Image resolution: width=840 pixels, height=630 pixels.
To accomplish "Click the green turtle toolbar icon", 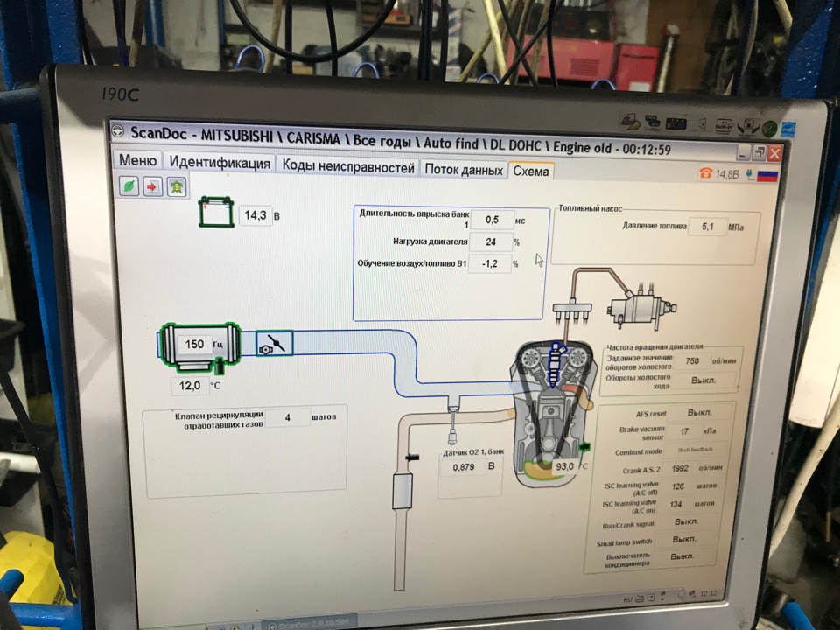I will pyautogui.click(x=176, y=187).
